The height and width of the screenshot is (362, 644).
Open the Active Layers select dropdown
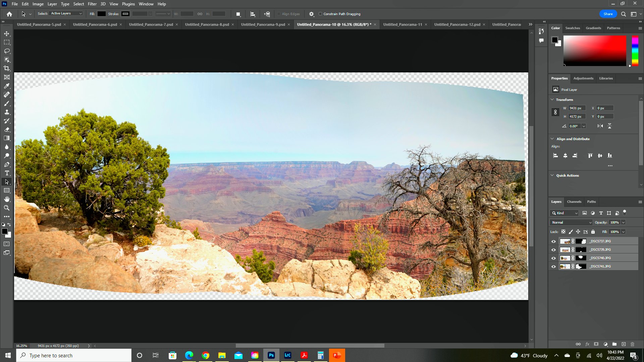tap(66, 13)
